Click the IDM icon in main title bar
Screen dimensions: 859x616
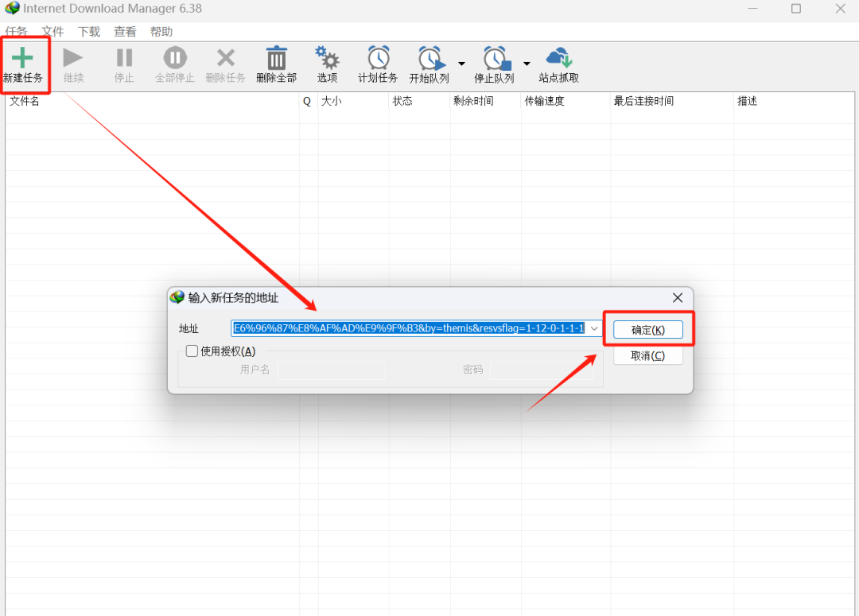12,8
